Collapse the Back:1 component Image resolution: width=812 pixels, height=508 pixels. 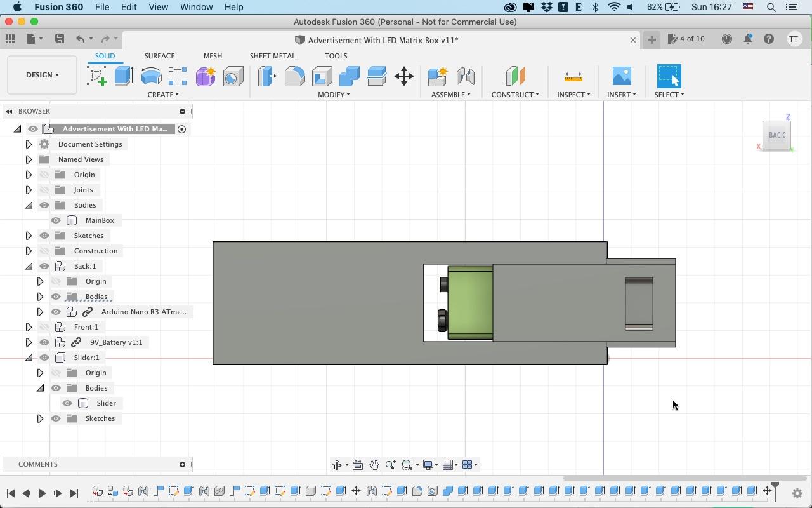point(29,266)
